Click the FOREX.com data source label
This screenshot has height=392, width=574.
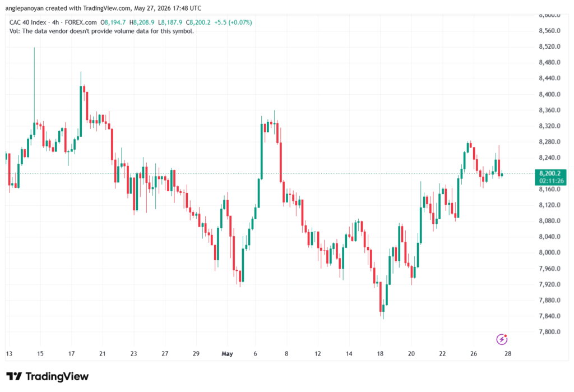(81, 22)
